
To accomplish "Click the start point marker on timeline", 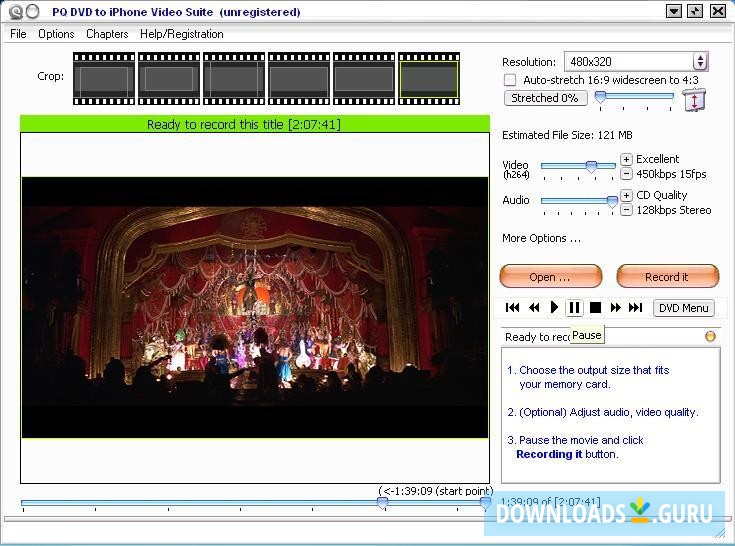I will point(382,503).
